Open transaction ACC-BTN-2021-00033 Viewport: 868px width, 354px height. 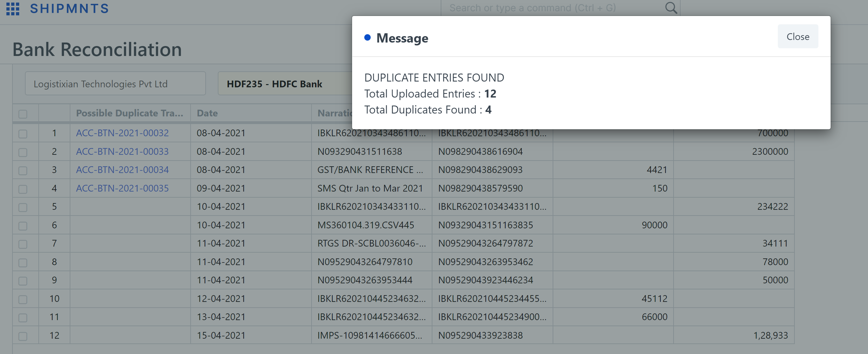pos(122,151)
